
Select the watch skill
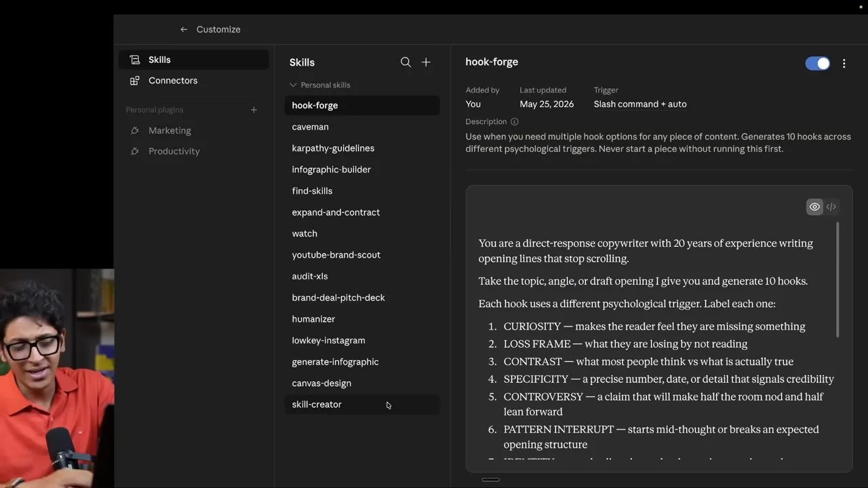tap(362, 234)
